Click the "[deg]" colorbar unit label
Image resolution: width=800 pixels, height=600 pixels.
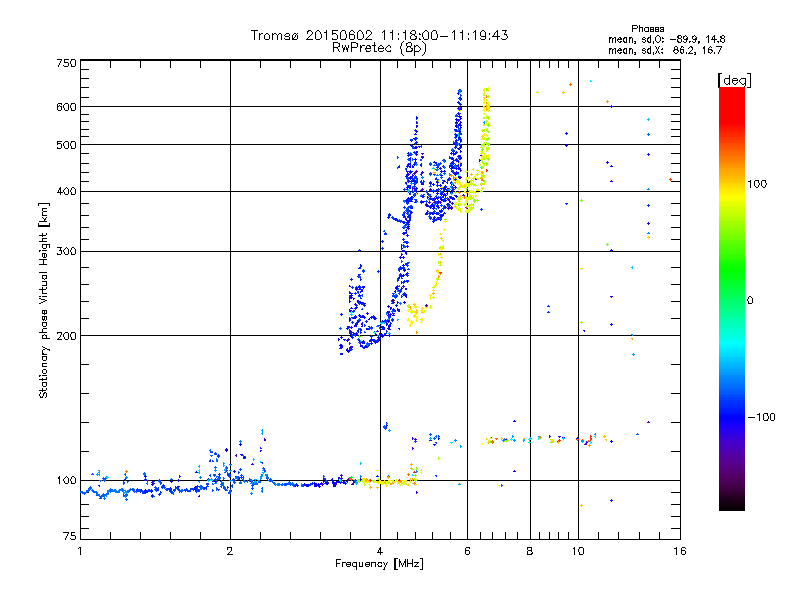[x=734, y=80]
